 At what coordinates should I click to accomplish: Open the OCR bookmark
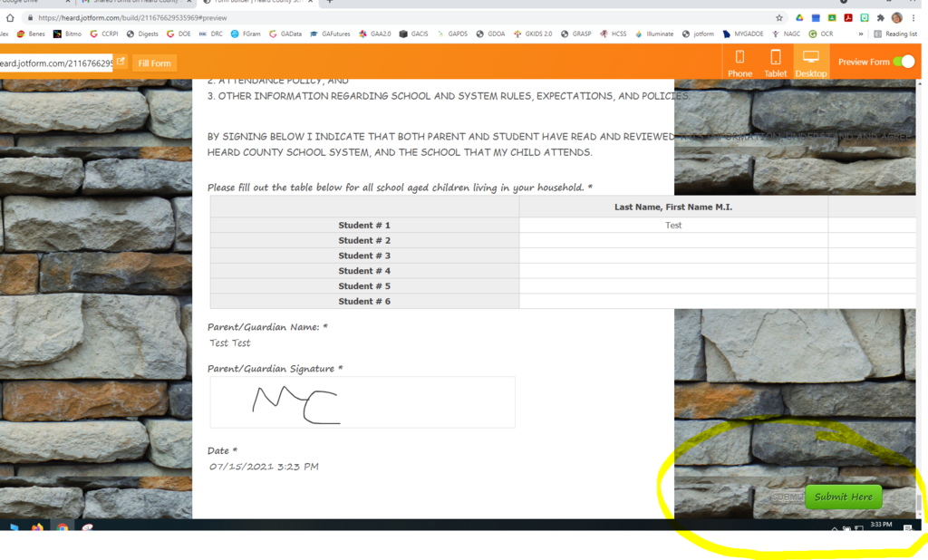pos(821,34)
